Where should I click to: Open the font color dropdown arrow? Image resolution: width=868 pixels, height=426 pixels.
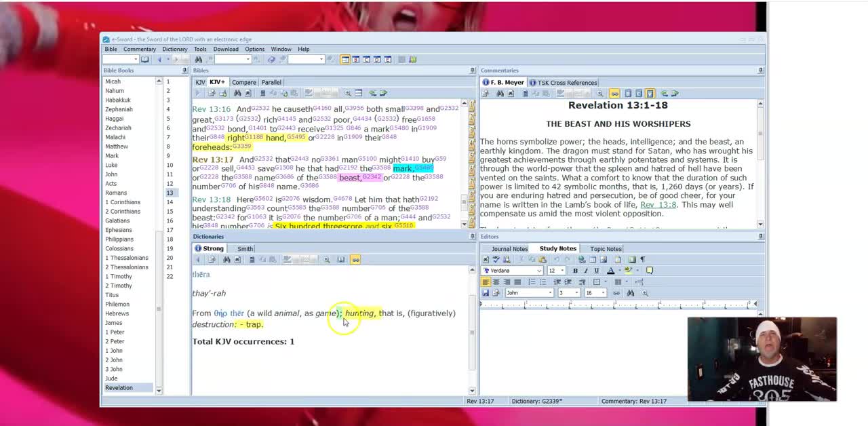(620, 271)
